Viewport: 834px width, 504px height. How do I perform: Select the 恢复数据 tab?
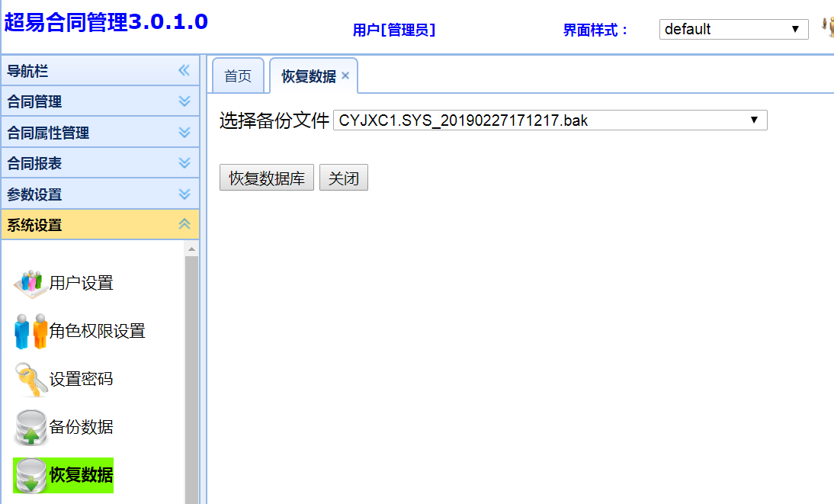pyautogui.click(x=308, y=76)
